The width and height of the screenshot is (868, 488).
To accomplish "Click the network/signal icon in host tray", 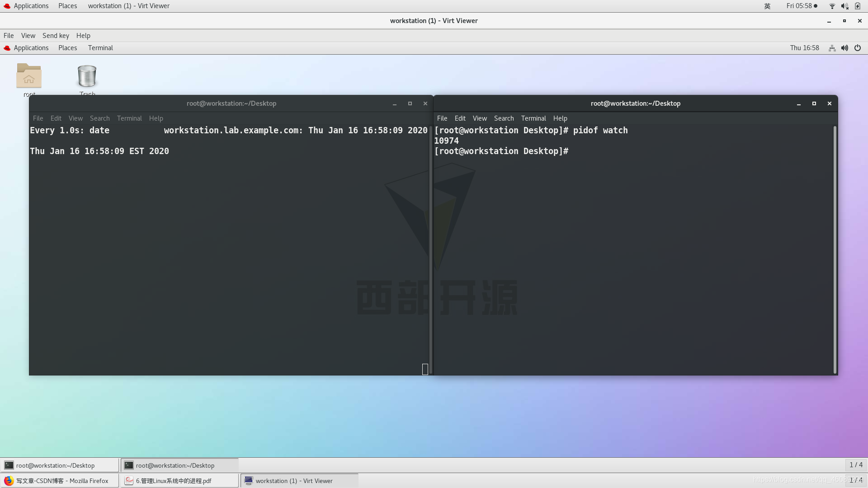I will pos(831,5).
